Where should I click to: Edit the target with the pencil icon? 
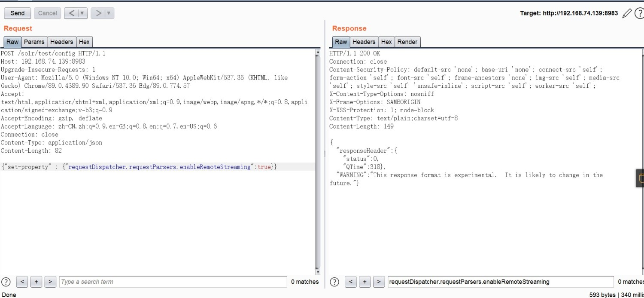627,13
